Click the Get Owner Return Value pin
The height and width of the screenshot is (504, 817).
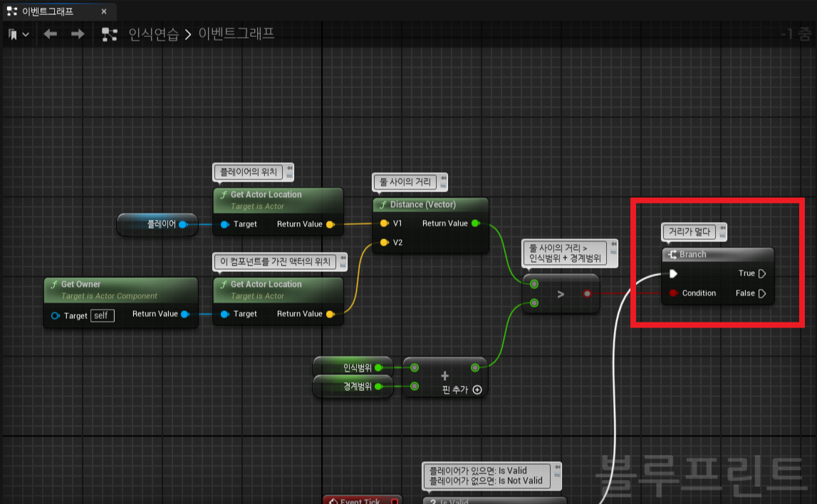coord(185,314)
